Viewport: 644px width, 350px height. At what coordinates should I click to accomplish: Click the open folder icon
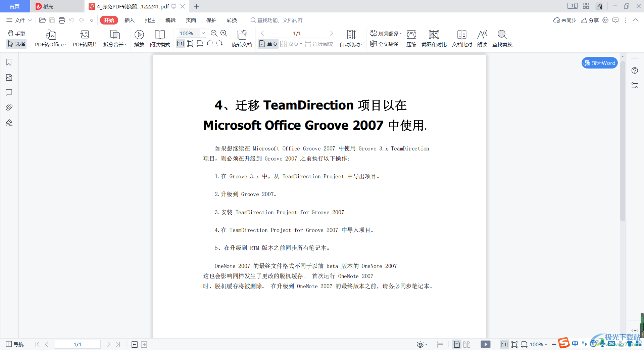pos(42,20)
